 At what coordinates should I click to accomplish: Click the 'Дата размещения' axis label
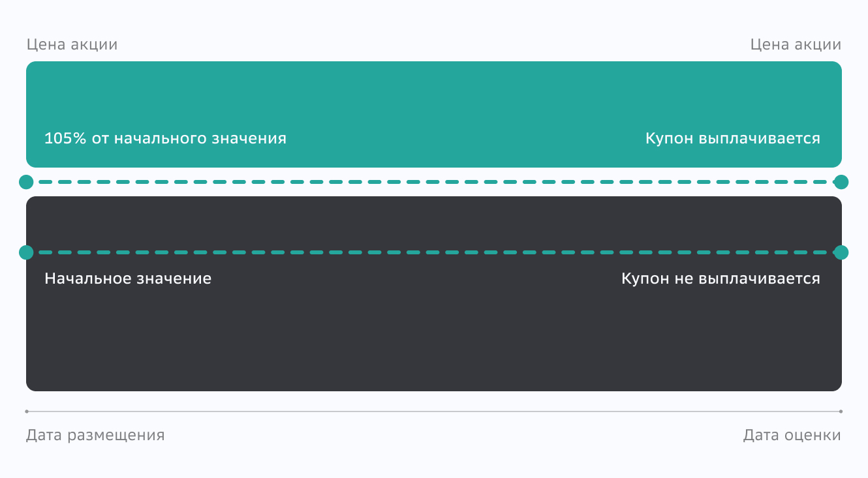95,435
